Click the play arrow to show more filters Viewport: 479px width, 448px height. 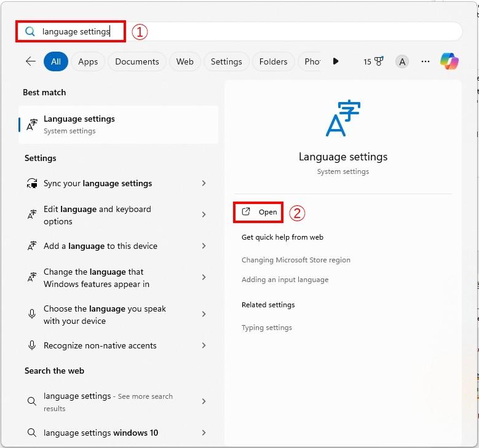click(335, 61)
